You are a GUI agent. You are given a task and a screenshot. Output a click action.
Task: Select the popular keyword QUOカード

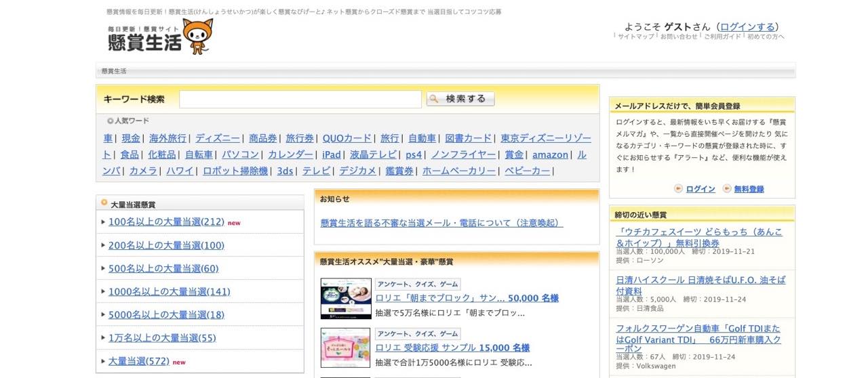(347, 138)
